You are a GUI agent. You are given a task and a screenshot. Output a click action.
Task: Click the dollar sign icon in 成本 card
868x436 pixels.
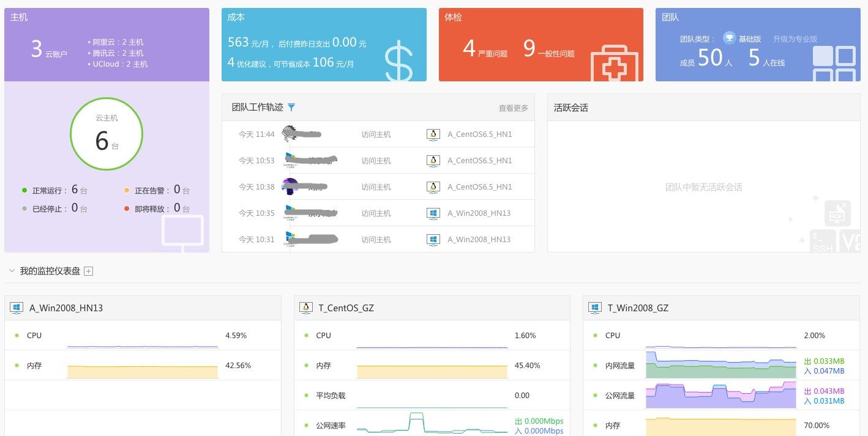click(x=399, y=61)
